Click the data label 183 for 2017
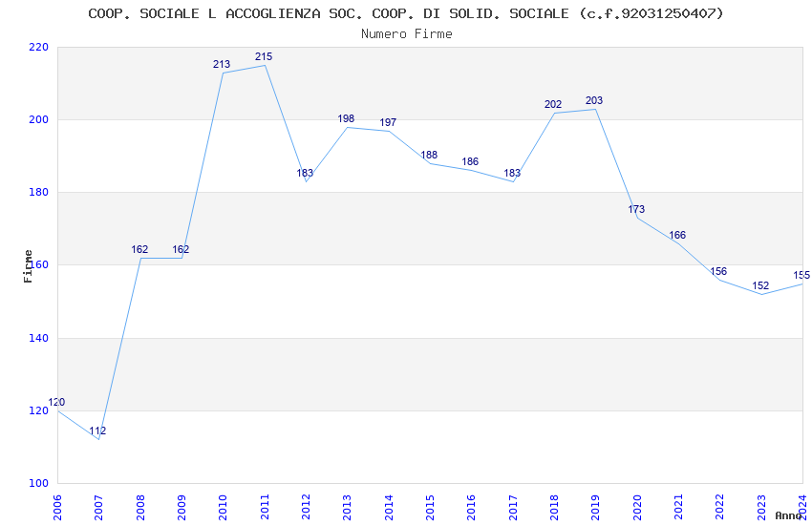This screenshot has width=812, height=525. 512,174
